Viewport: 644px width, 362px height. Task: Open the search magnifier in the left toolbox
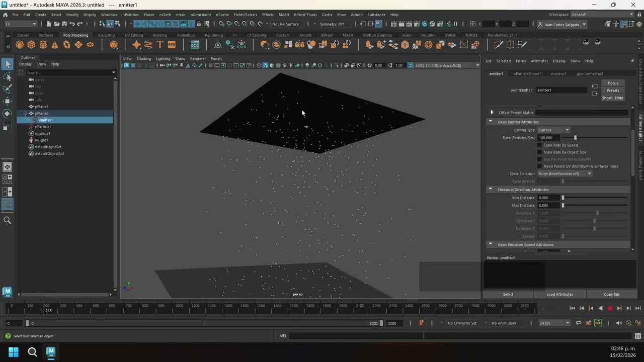click(8, 220)
